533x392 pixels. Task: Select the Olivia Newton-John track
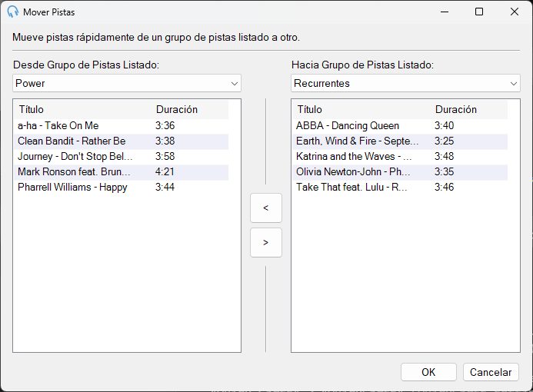400,171
